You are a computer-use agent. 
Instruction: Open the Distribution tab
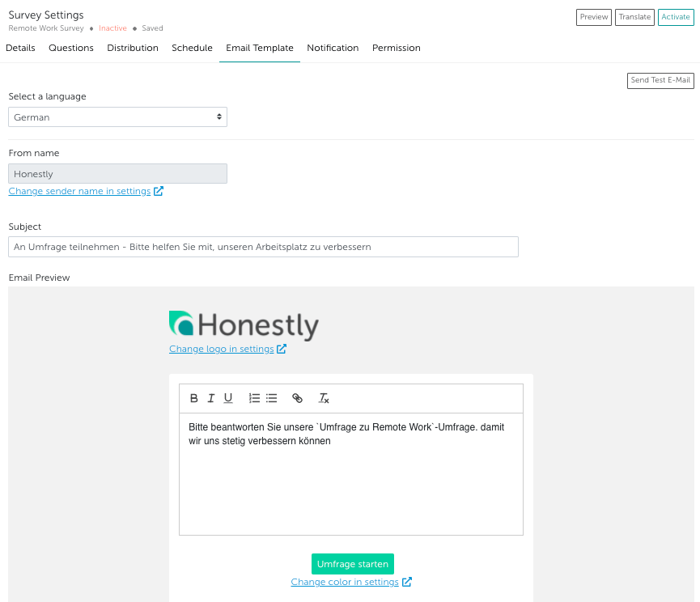133,48
